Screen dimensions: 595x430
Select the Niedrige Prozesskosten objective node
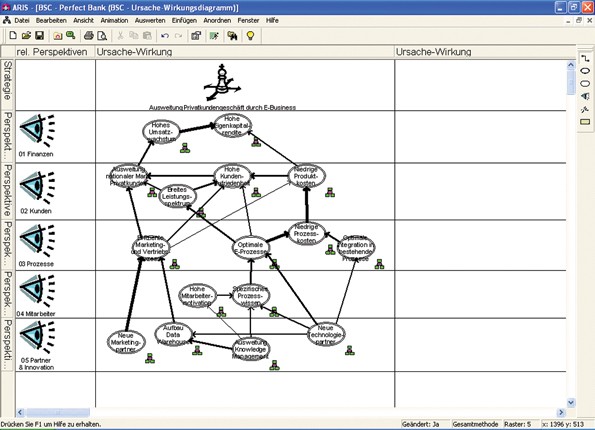pos(306,233)
